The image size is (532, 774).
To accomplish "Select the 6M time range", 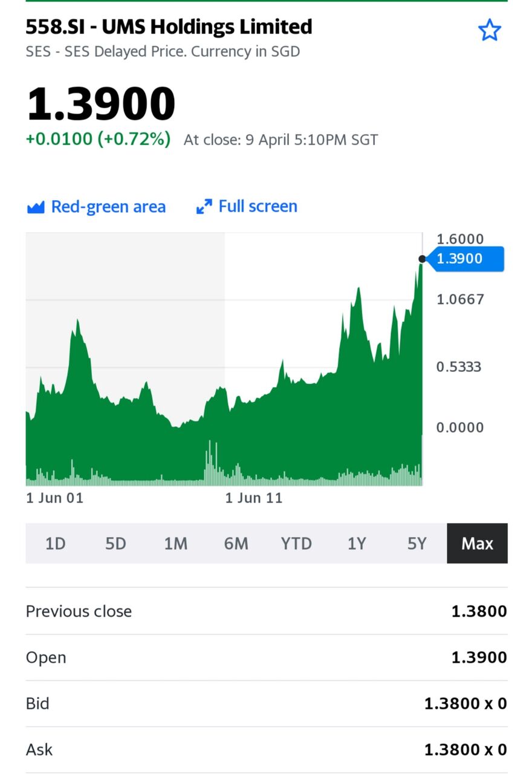I will [236, 544].
